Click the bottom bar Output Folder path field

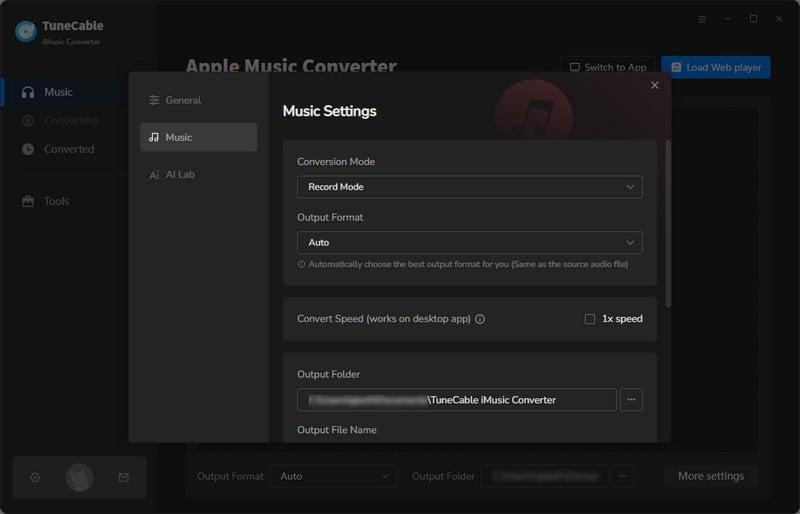point(544,476)
